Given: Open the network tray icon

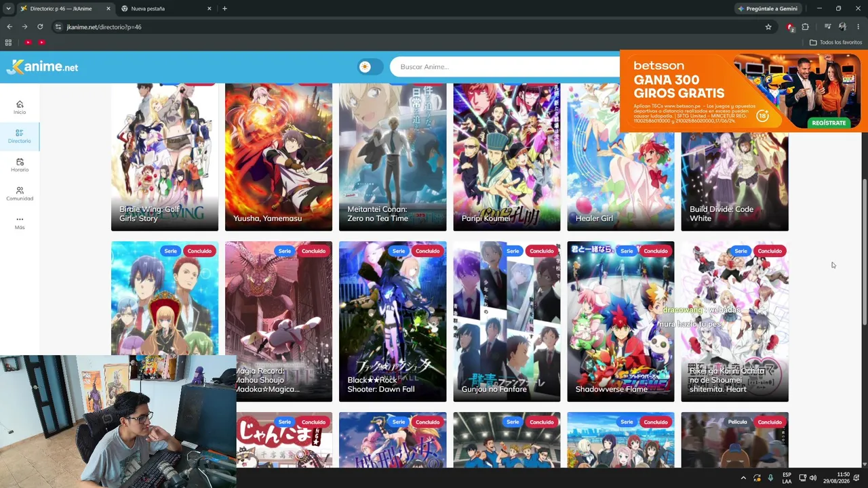Looking at the screenshot, I should [802, 478].
